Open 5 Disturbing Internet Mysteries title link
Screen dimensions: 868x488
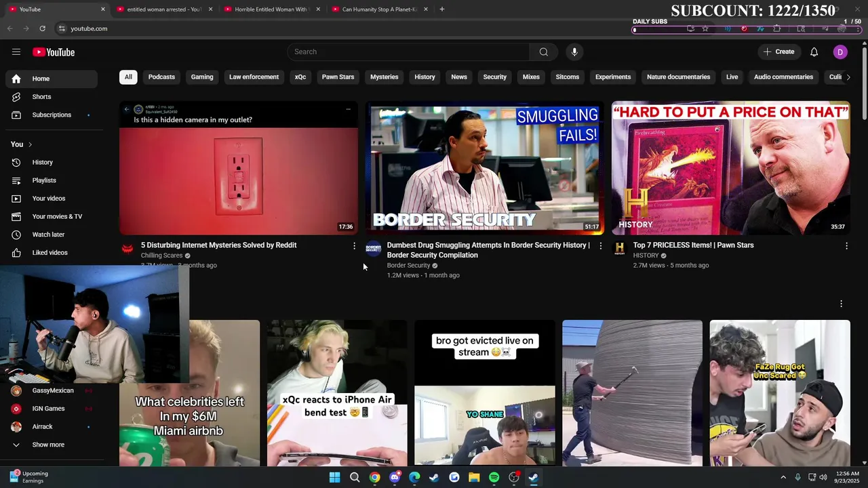pos(218,245)
